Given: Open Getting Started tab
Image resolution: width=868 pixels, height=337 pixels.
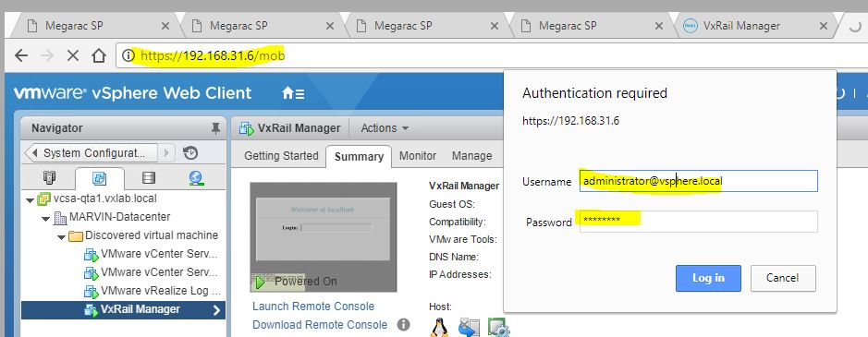Looking at the screenshot, I should pyautogui.click(x=281, y=156).
